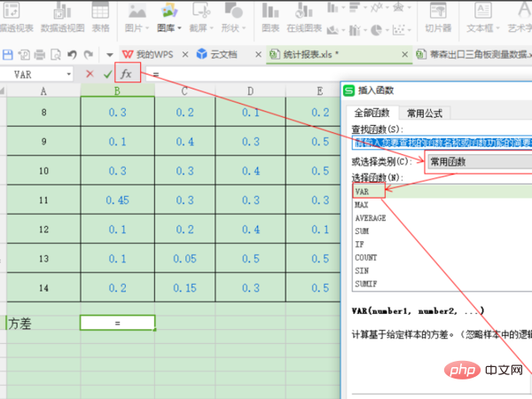Insert a pivot chart (数据透视图)
The width and height of the screenshot is (532, 399).
pyautogui.click(x=62, y=17)
